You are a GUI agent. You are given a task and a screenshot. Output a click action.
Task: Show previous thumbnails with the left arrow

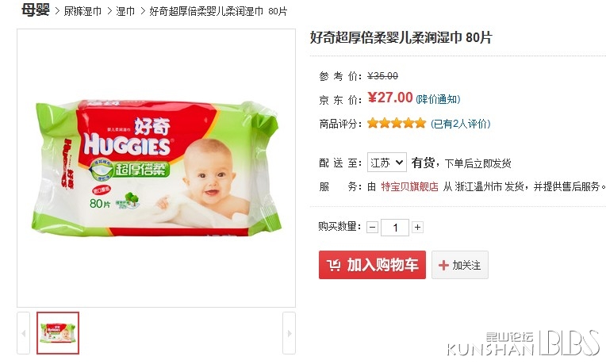click(x=24, y=333)
